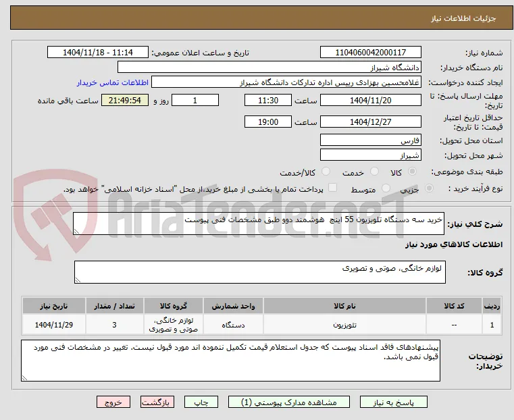The height and width of the screenshot is (420, 514).
Task: Click the quantity cell showing 3
Action: [114, 325]
